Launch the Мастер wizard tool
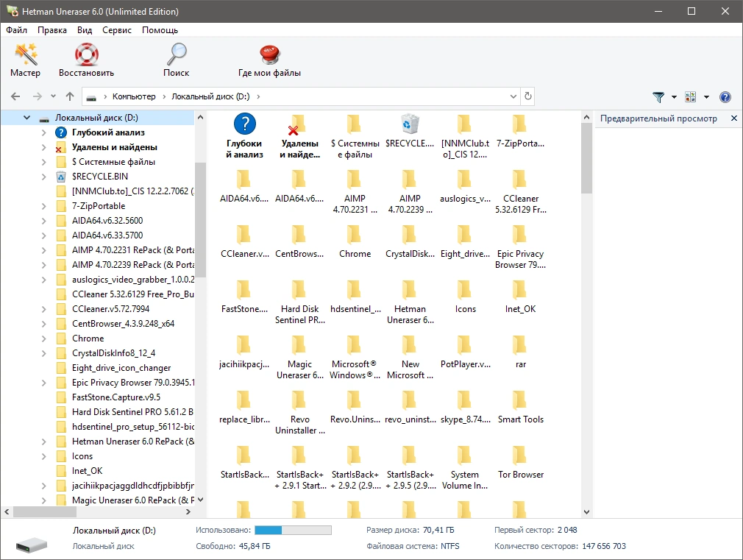The width and height of the screenshot is (743, 560). (25, 60)
